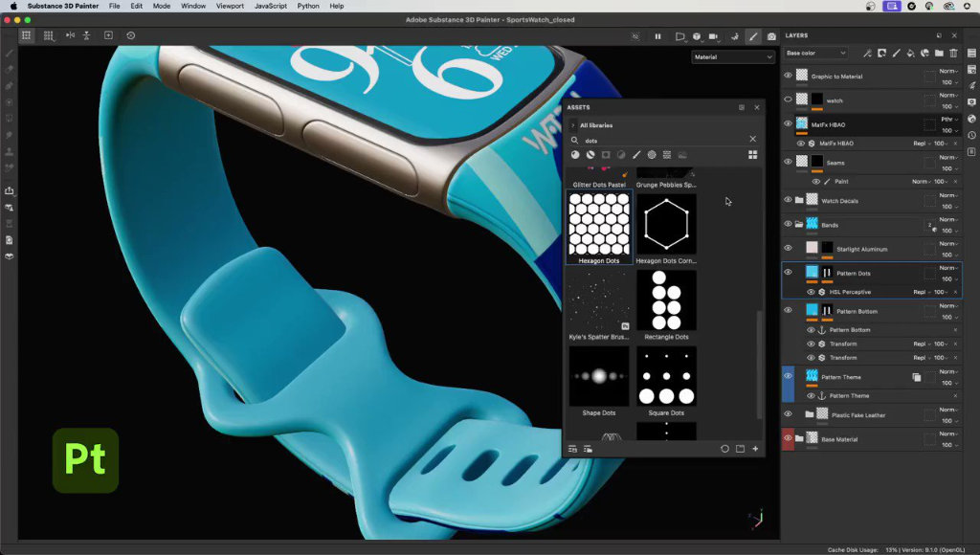Hide the Graphic to Material layer
The width and height of the screenshot is (980, 555).
coord(789,75)
